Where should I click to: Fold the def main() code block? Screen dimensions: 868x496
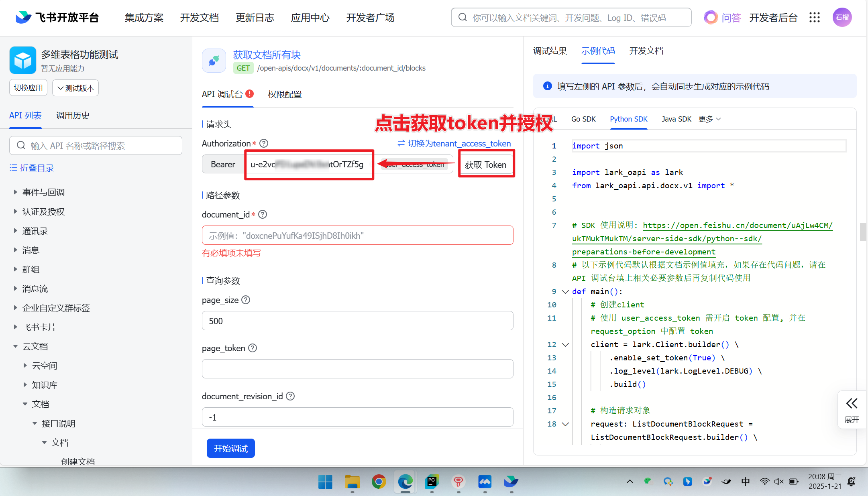coord(565,292)
